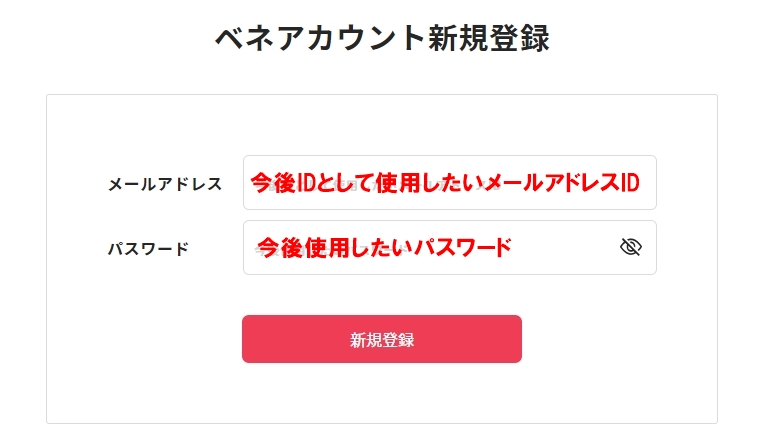
Task: Submit the form via the 新規登録 button text
Action: (x=382, y=340)
